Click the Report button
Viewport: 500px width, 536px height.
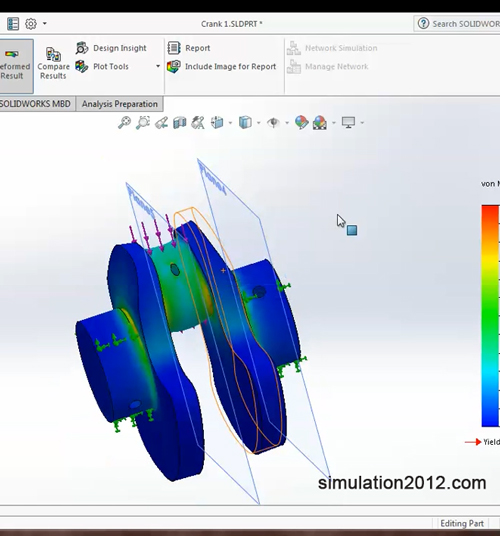pyautogui.click(x=189, y=48)
